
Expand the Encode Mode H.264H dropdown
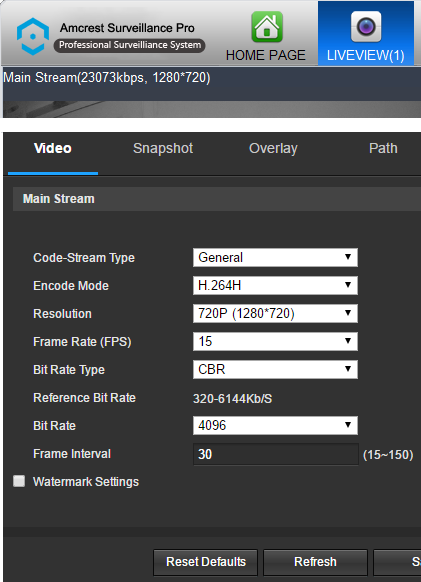point(275,285)
